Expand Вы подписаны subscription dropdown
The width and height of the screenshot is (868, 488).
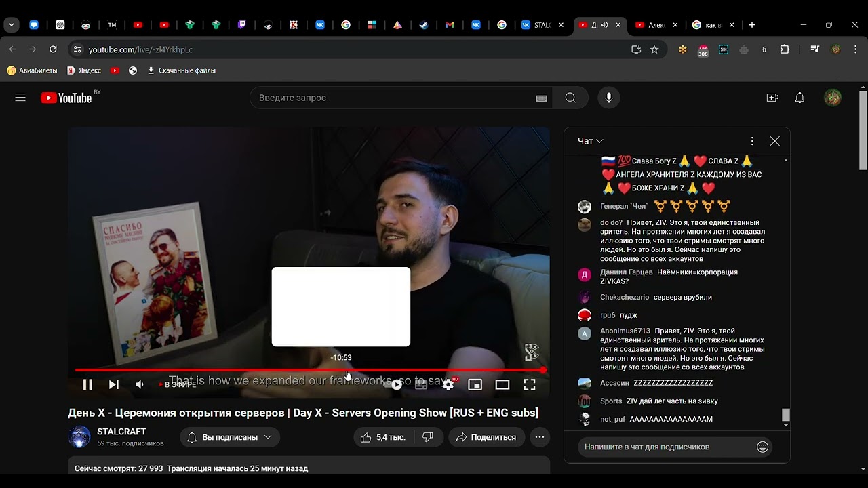[230, 437]
